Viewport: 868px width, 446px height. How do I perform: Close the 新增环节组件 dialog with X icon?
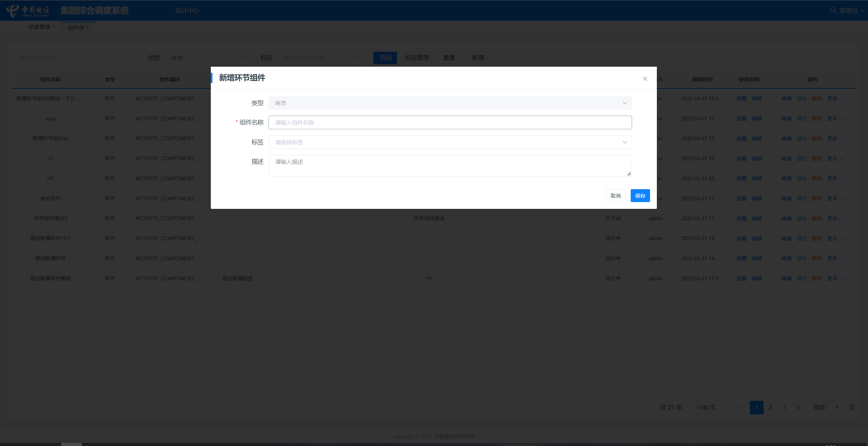pos(645,79)
